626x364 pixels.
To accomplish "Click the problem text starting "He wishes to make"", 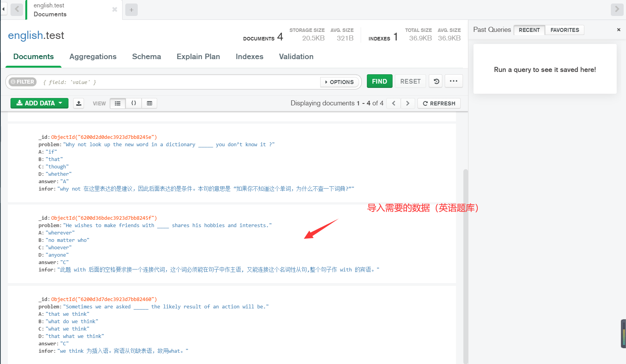I will click(x=167, y=225).
